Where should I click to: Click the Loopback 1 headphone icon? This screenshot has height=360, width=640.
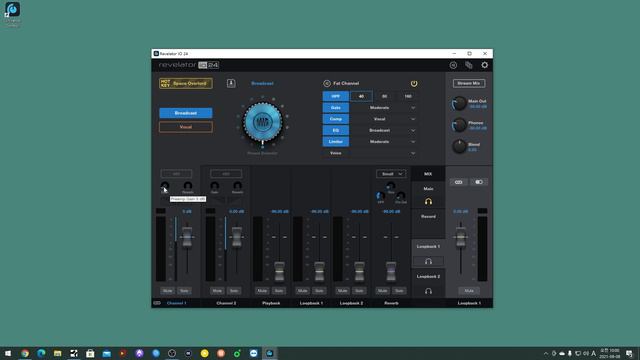pyautogui.click(x=428, y=261)
